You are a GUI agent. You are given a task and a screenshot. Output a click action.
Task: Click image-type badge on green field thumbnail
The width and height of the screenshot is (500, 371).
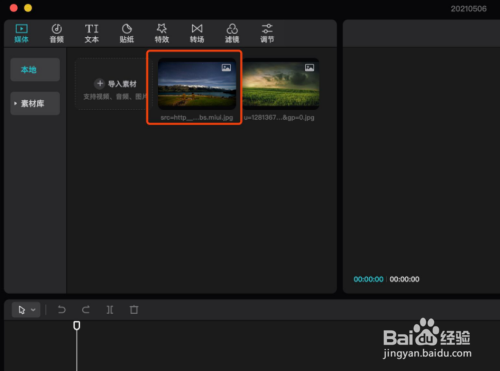coord(309,68)
